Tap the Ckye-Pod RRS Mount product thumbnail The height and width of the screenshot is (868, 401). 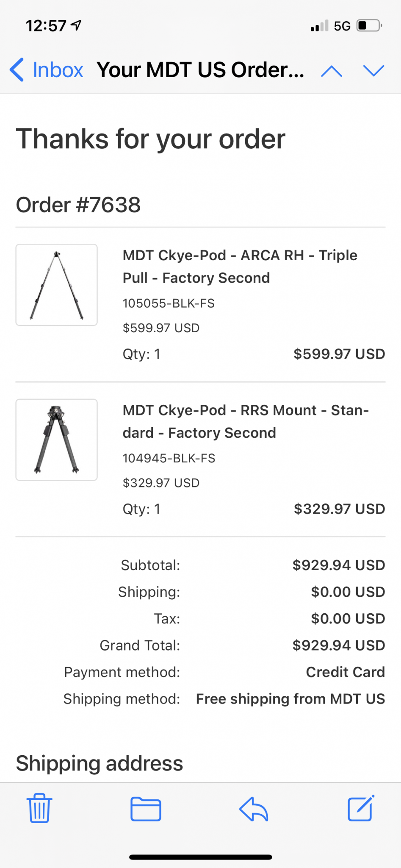coord(57,440)
